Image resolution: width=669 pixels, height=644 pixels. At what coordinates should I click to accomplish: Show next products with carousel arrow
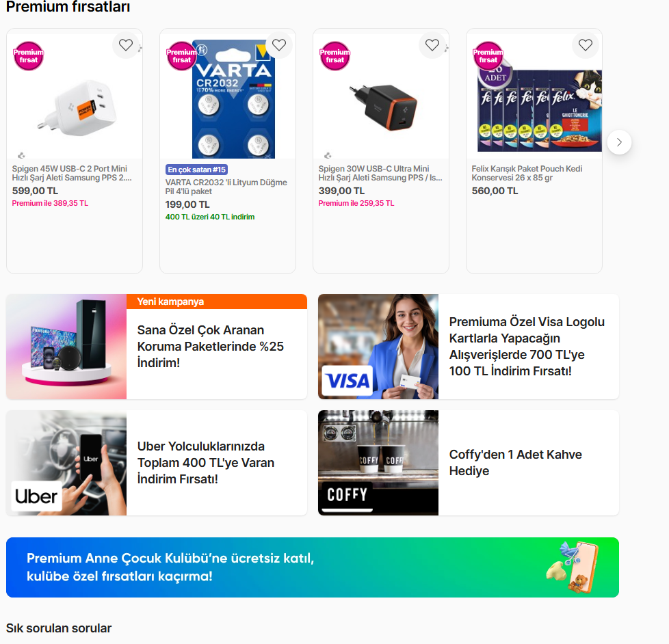point(619,142)
